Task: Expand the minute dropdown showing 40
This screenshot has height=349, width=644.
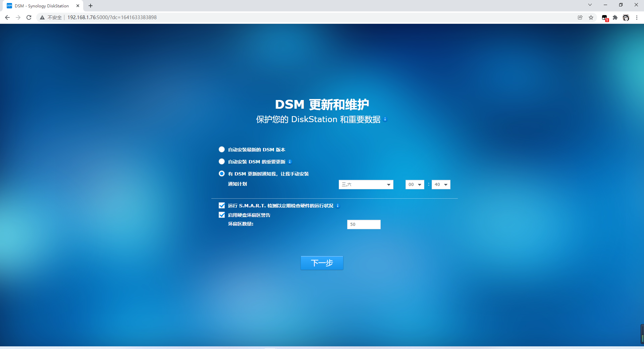Action: pyautogui.click(x=441, y=185)
